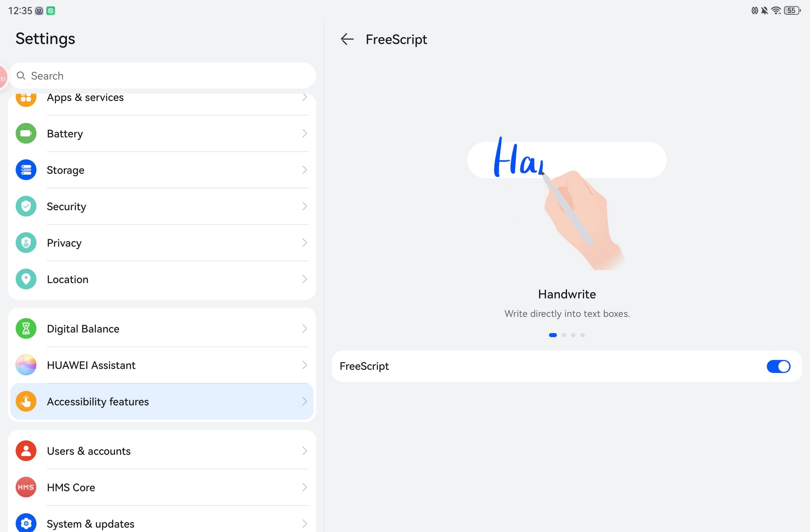The height and width of the screenshot is (532, 810).
Task: Click the Digital Balance hourglass icon
Action: pos(26,329)
